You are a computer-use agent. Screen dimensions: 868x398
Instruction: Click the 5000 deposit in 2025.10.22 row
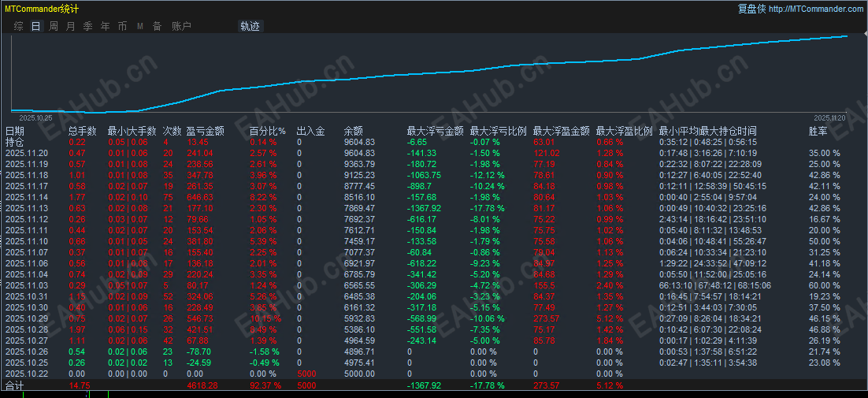point(306,374)
